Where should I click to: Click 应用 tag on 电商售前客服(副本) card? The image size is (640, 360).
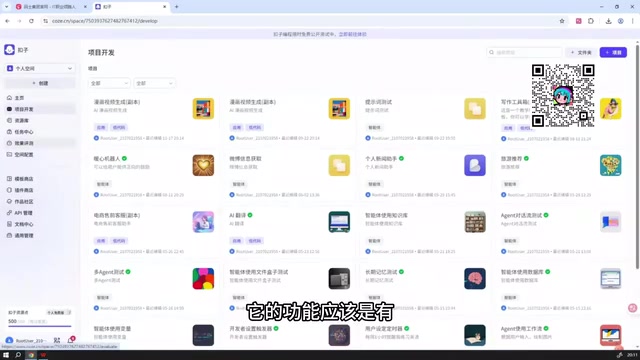pos(101,241)
